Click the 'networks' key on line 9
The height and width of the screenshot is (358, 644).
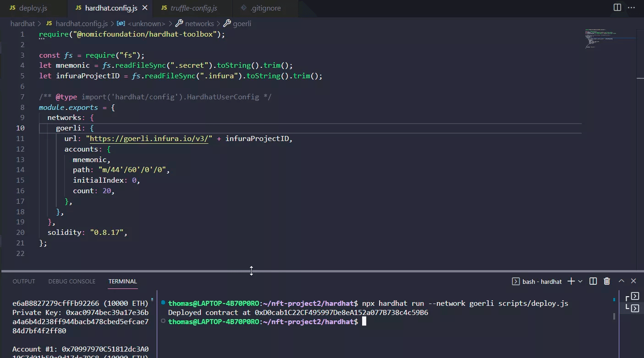point(64,118)
